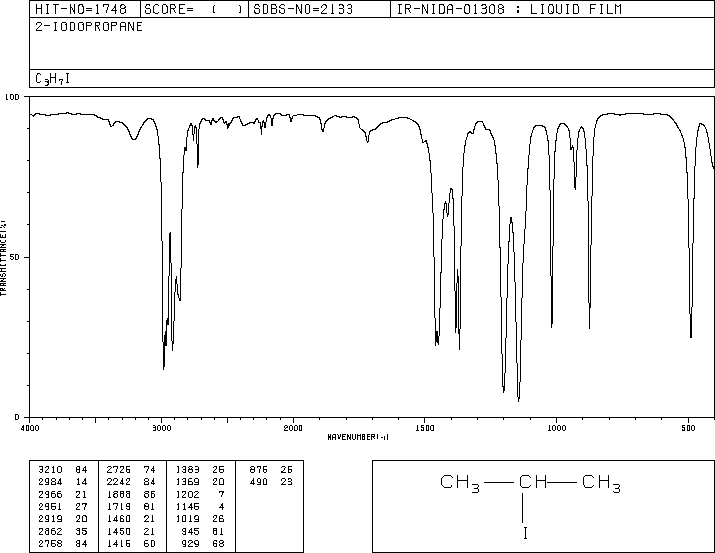Click transmittance value 74 beside 2726
The width and height of the screenshot is (715, 553).
pos(150,470)
